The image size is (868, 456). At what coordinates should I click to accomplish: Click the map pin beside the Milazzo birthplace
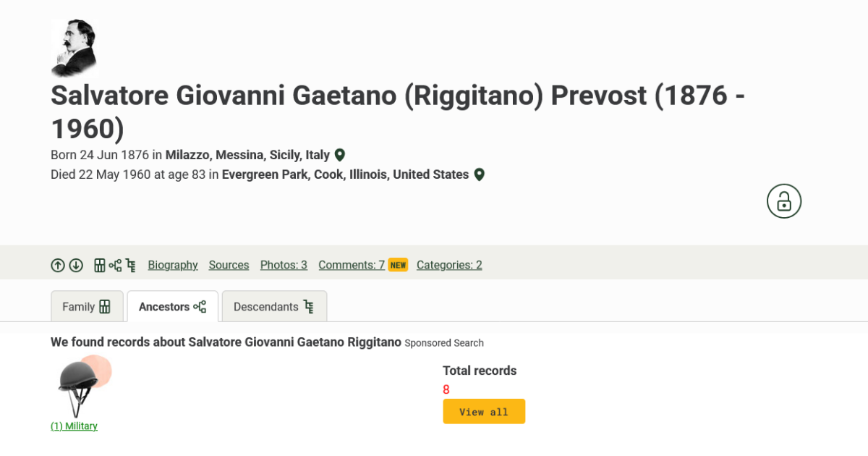tap(339, 154)
